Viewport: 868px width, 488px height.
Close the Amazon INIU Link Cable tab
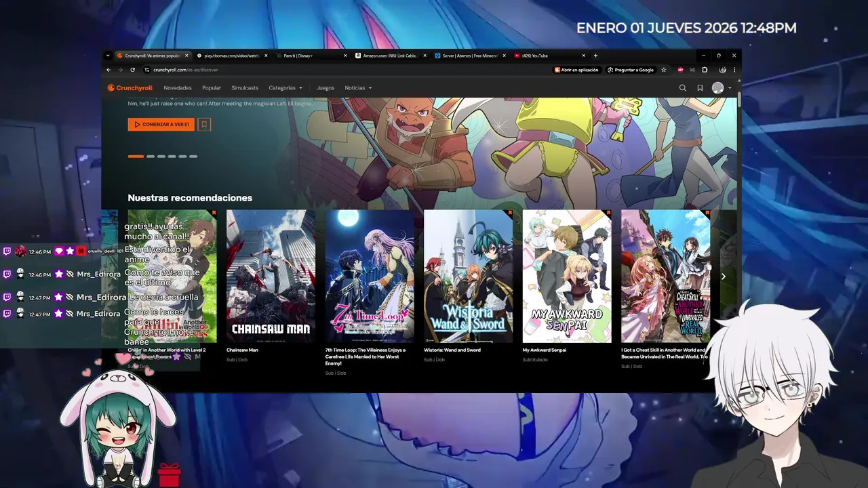point(425,56)
